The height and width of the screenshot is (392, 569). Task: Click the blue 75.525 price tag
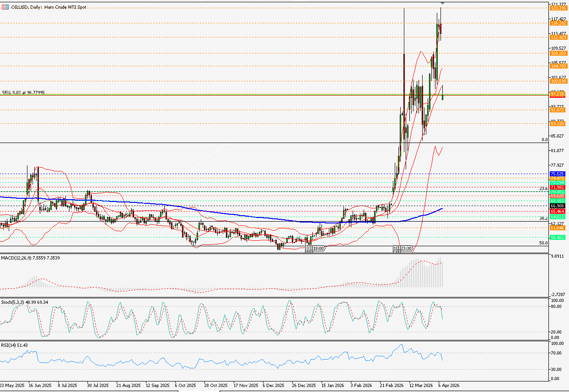(558, 174)
